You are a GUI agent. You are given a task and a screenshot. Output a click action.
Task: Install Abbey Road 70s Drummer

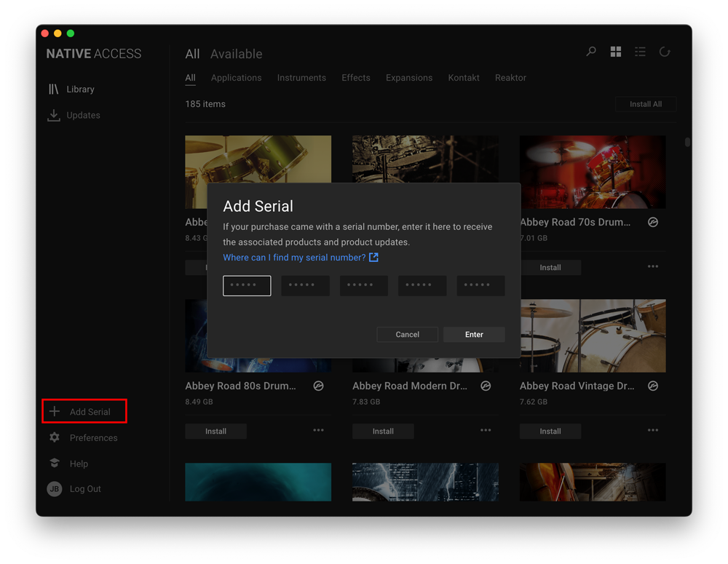[x=550, y=267]
